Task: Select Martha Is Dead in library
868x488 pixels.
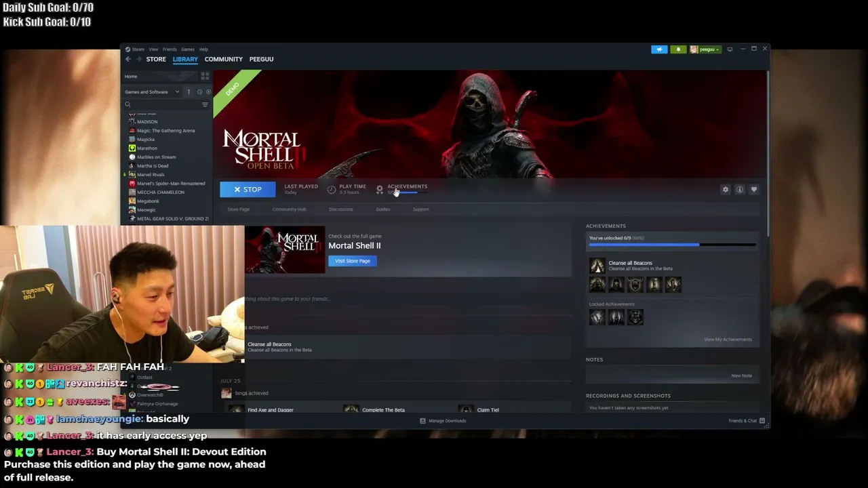Action: click(x=153, y=166)
